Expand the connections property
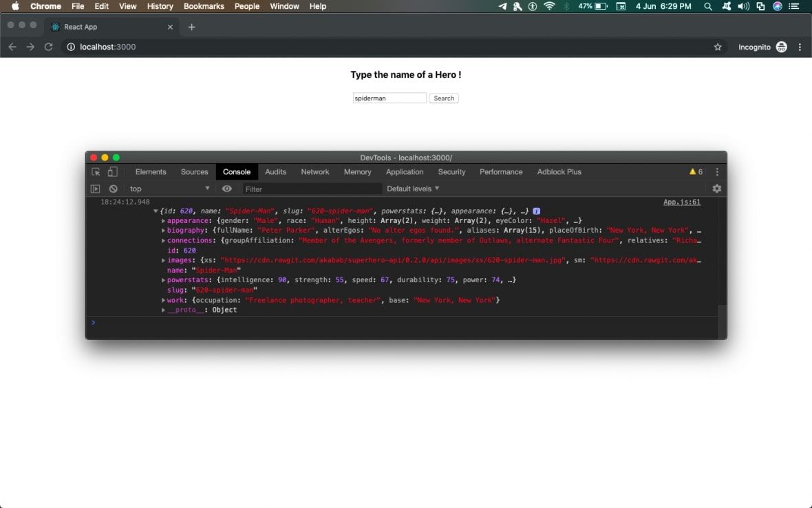Image resolution: width=812 pixels, height=508 pixels. point(163,241)
